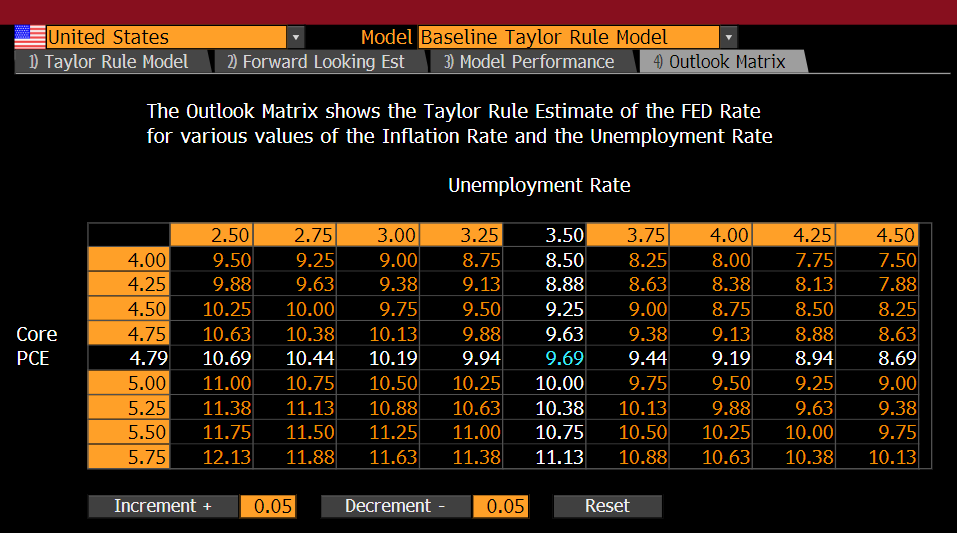Select the 3.00 unemployment rate header

[x=378, y=235]
